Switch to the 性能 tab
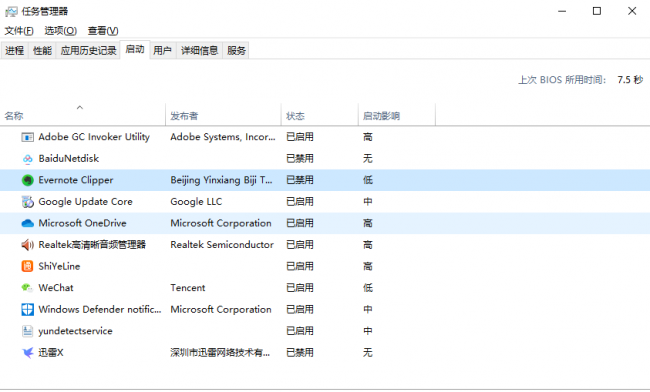 pyautogui.click(x=42, y=51)
